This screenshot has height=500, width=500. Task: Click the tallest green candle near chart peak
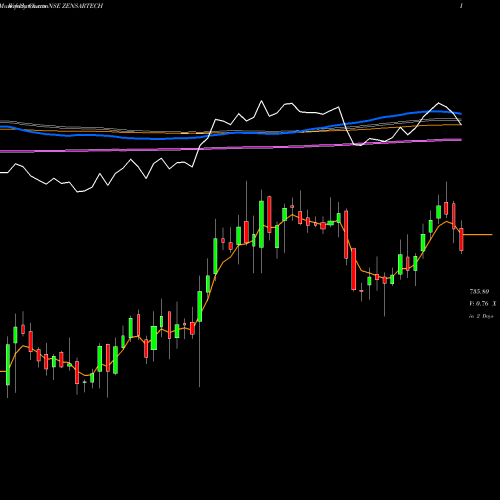pyautogui.click(x=261, y=224)
